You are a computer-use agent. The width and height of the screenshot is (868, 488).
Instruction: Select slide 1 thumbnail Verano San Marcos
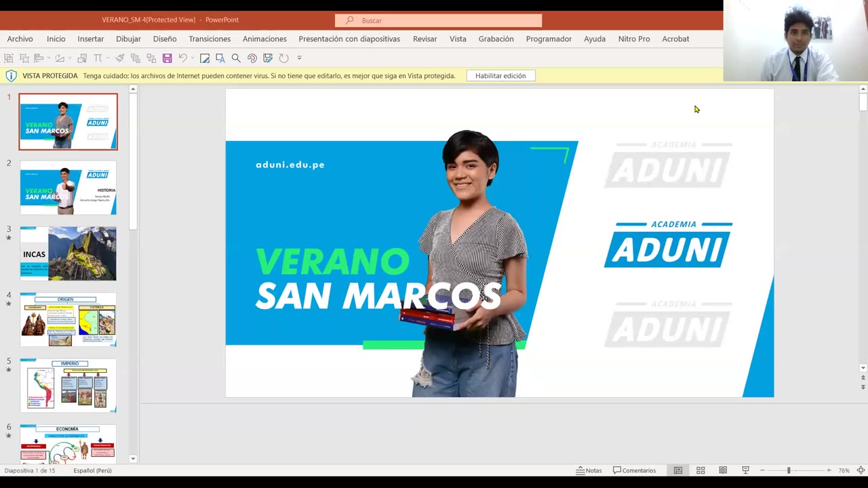tap(68, 121)
